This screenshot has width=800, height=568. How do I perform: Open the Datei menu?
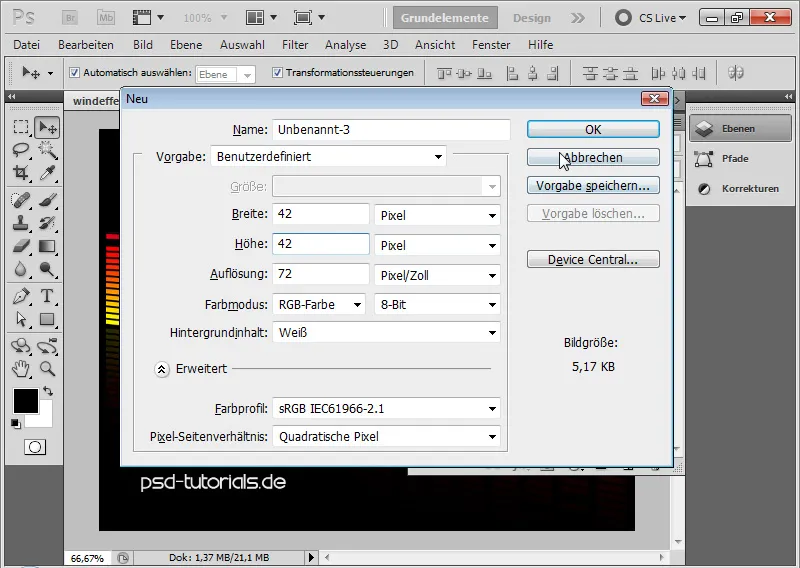click(27, 45)
